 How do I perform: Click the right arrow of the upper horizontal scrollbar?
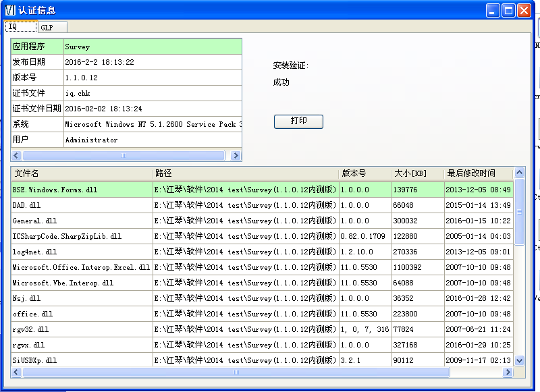pos(236,155)
